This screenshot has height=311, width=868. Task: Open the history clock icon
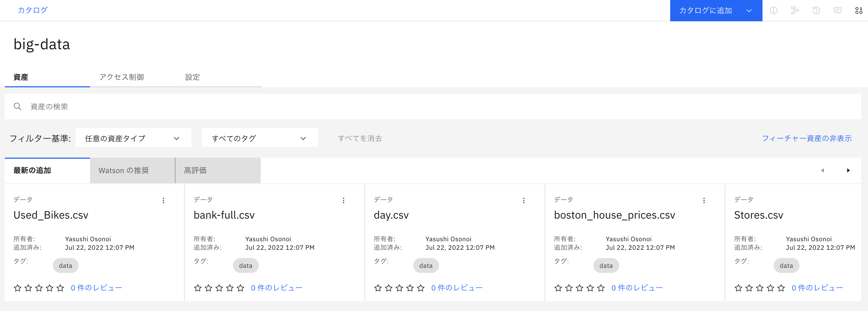(x=816, y=10)
